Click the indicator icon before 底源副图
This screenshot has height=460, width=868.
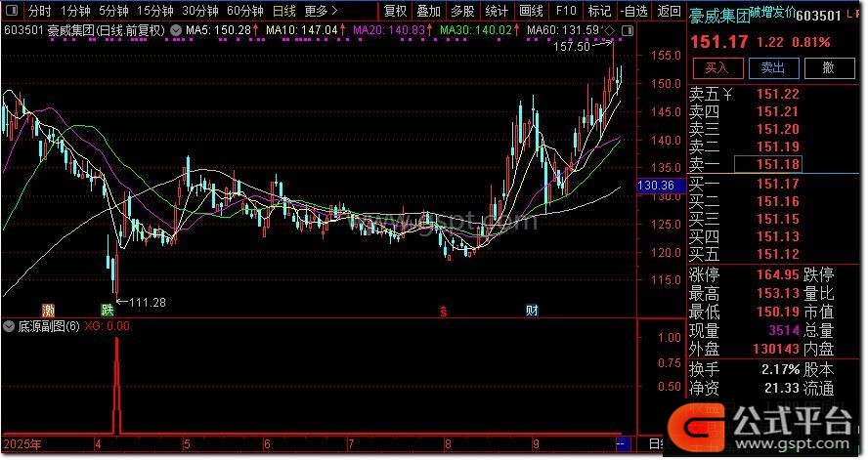(x=10, y=326)
